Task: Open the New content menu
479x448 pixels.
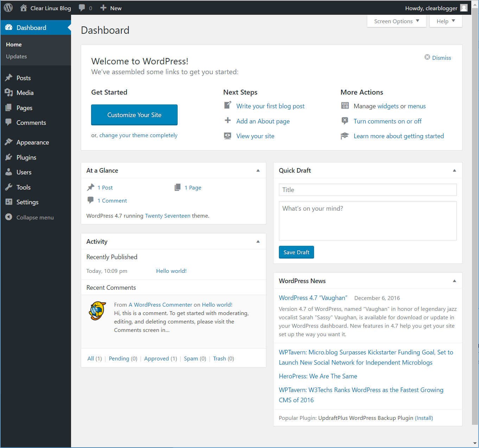Action: (111, 8)
